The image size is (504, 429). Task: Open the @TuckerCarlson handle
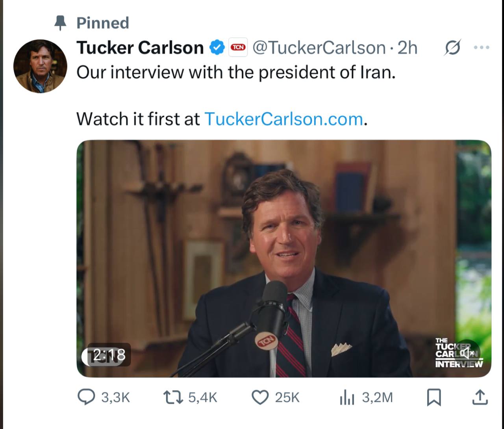coord(319,48)
